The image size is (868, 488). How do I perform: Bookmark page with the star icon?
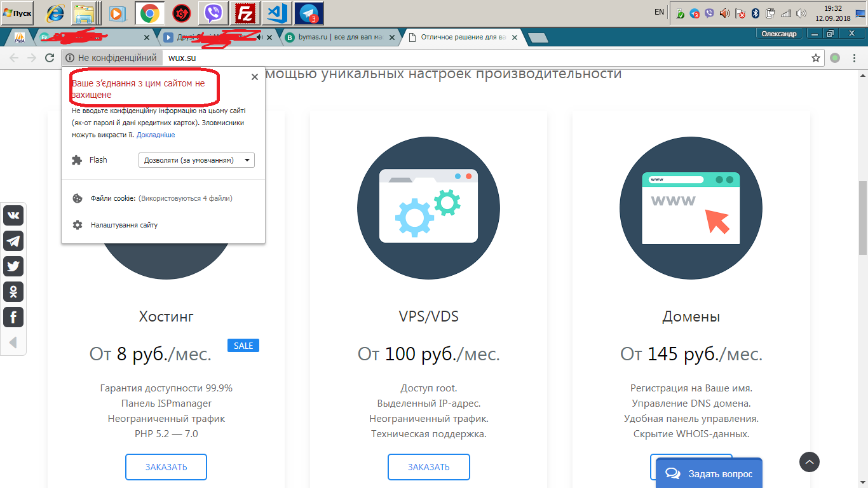(816, 58)
